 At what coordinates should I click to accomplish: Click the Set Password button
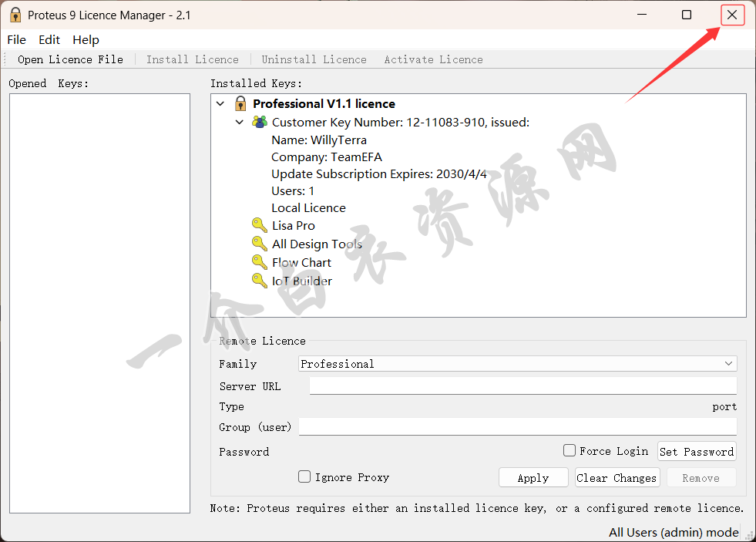697,451
